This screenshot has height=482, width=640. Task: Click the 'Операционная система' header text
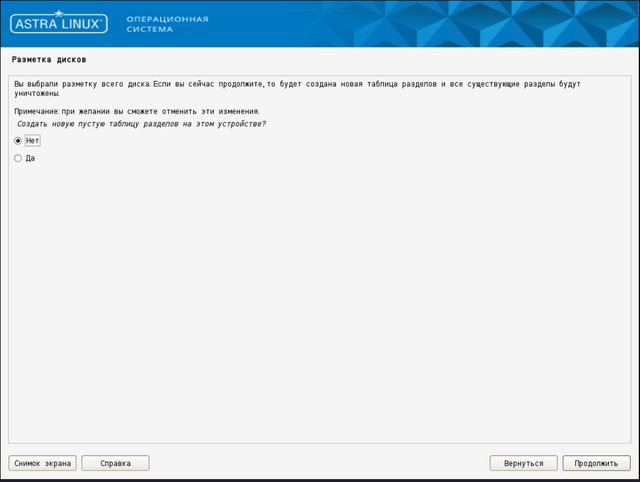pos(167,24)
